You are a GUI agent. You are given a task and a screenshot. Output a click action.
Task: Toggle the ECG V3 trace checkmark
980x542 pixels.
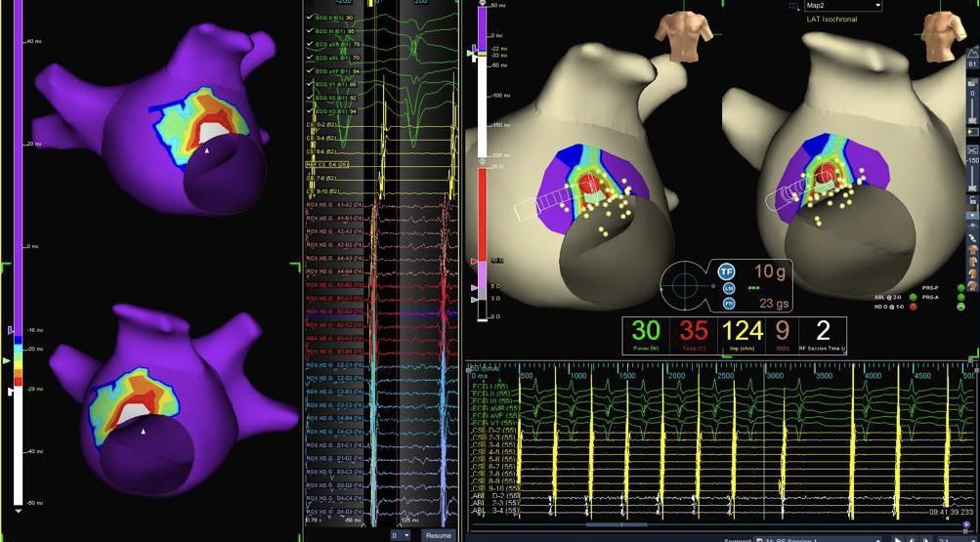click(311, 111)
